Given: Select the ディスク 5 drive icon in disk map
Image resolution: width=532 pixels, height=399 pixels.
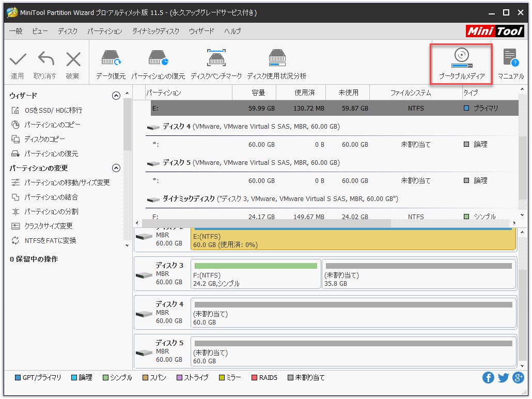Looking at the screenshot, I should point(144,352).
